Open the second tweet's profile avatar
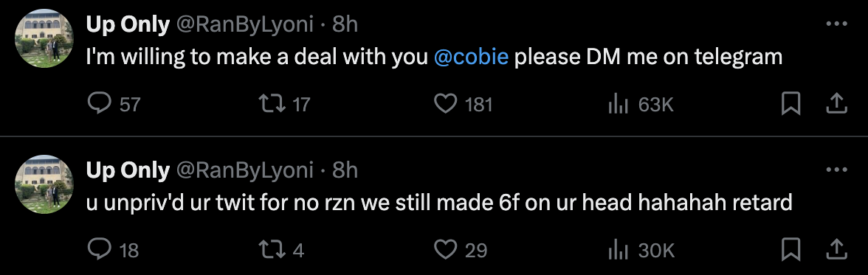Image resolution: width=868 pixels, height=275 pixels. tap(44, 184)
